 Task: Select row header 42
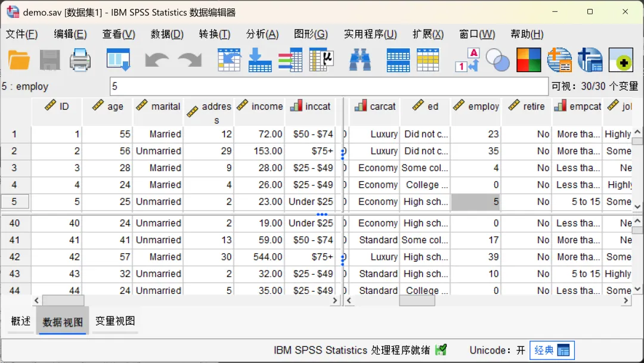click(15, 257)
